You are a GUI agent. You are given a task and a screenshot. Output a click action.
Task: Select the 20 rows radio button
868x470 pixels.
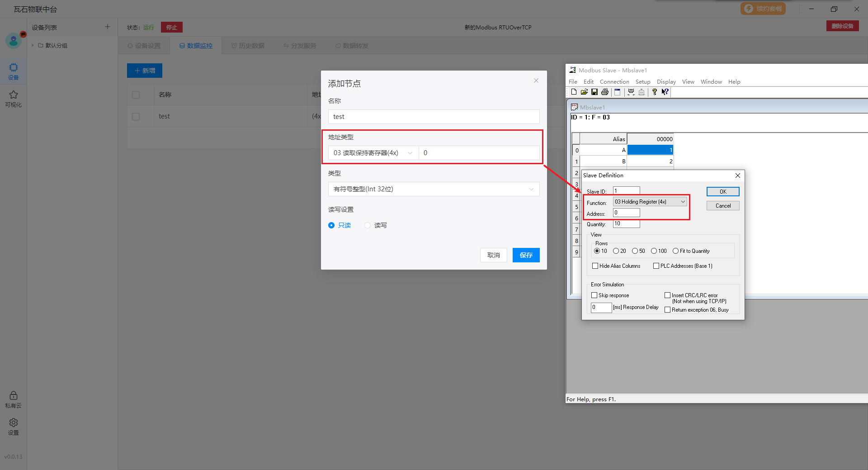click(x=616, y=251)
